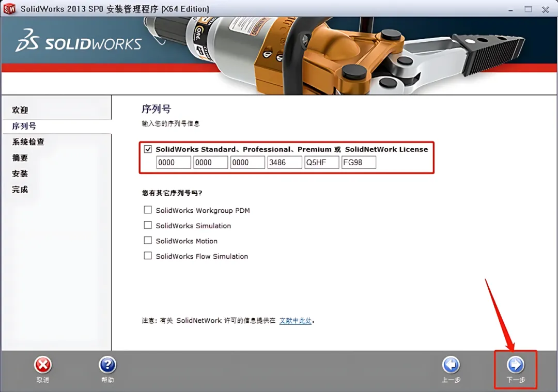The image size is (558, 392).
Task: Tick the SolidWorks Simulation checkbox
Action: 148,225
